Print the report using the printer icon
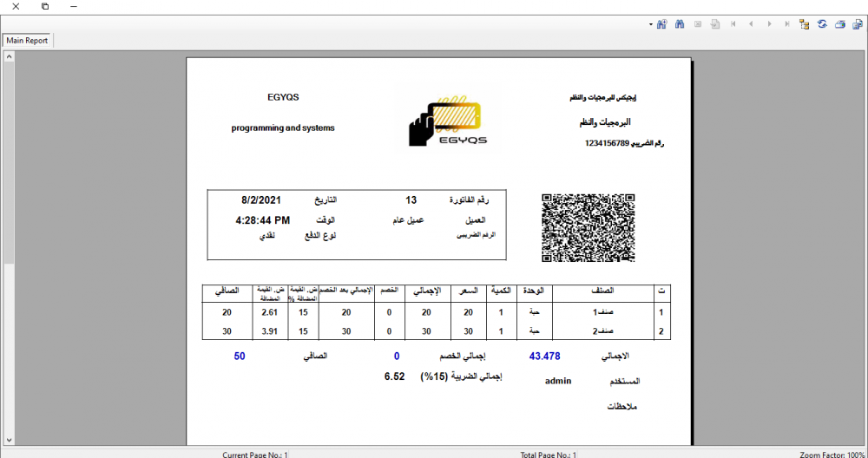Screen dimensions: 868x458 pyautogui.click(x=840, y=24)
